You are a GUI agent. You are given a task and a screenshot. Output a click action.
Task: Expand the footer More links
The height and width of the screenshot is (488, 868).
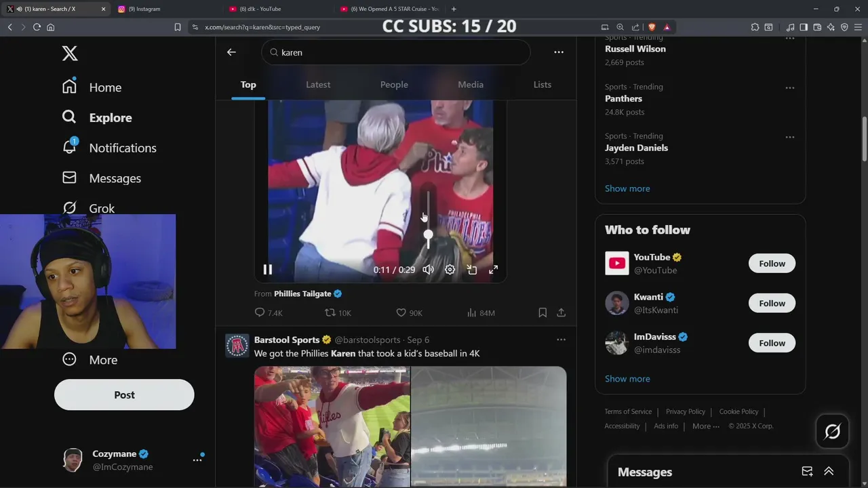coord(706,426)
